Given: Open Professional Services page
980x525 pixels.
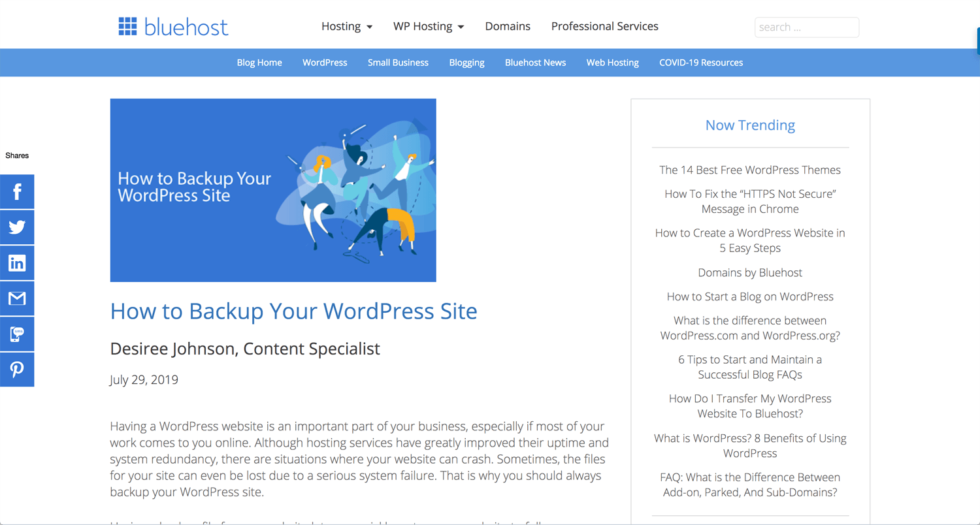Looking at the screenshot, I should (605, 26).
